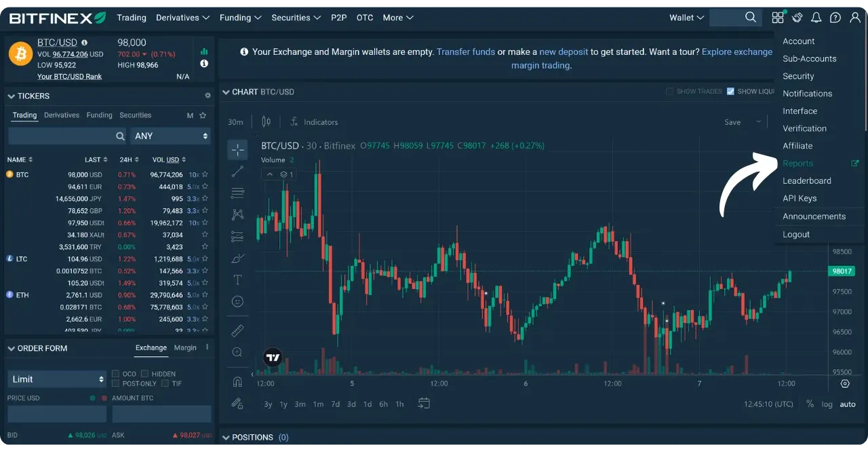868x452 pixels.
Task: Uncheck the SHOW LIQUIDATIONS option
Action: (x=730, y=91)
